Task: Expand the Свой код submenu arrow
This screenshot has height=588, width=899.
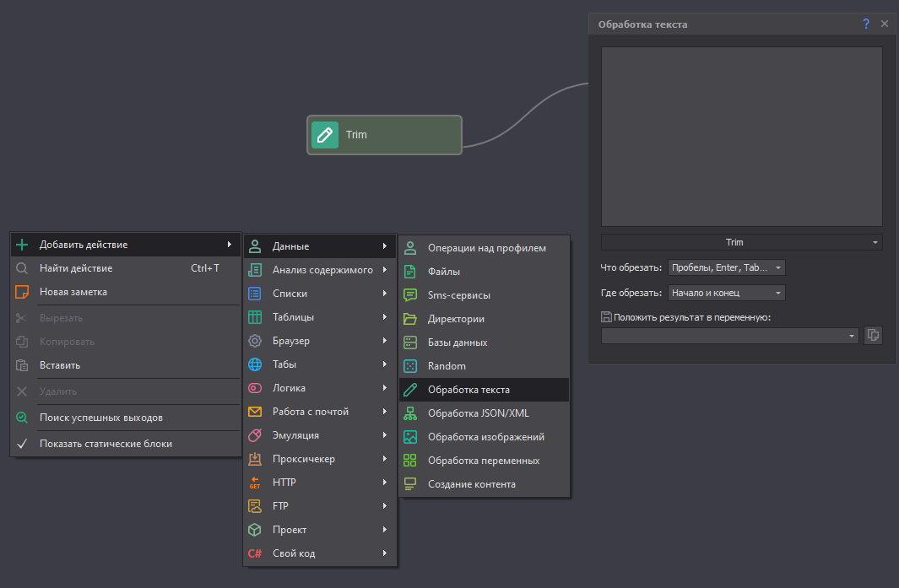Action: tap(385, 553)
